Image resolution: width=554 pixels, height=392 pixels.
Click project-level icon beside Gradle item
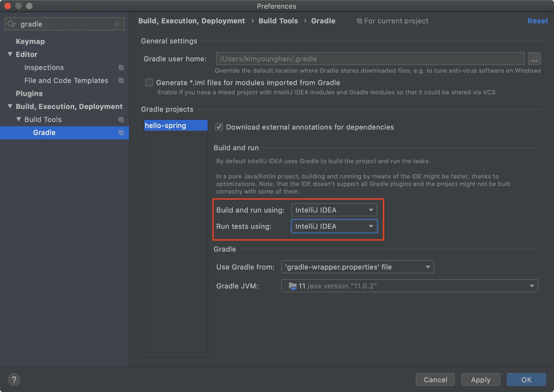[x=121, y=133]
